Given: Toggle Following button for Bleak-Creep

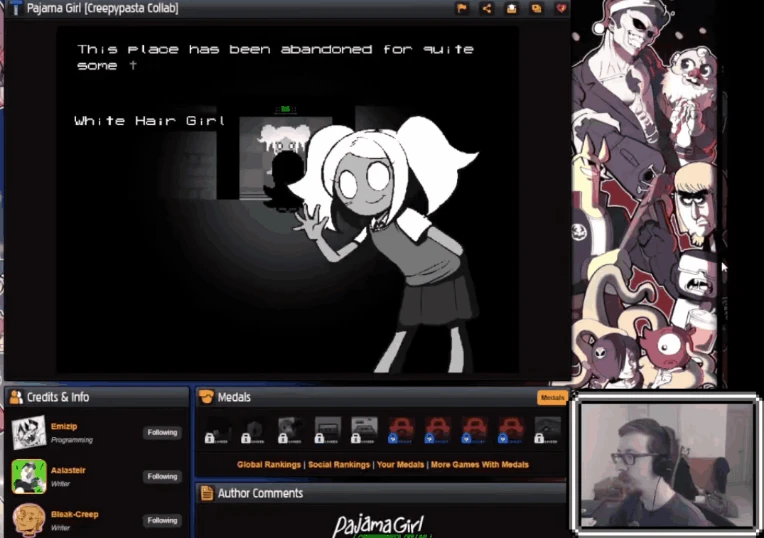Looking at the screenshot, I should [x=162, y=521].
